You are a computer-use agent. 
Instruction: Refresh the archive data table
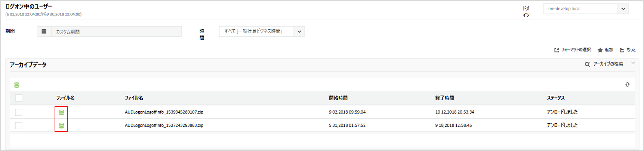point(627,85)
